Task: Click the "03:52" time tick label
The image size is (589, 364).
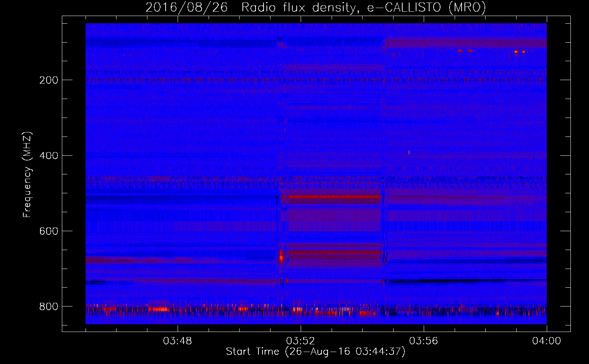Action: tap(300, 341)
